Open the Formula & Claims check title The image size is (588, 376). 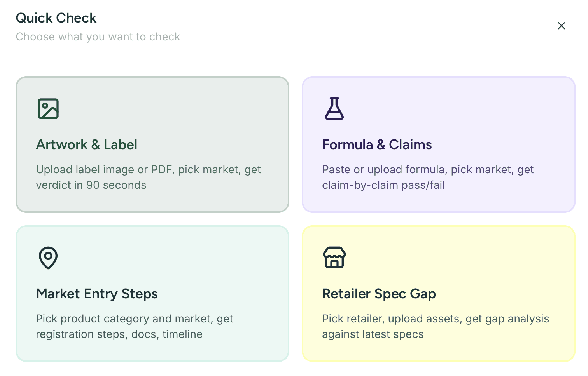click(x=377, y=145)
